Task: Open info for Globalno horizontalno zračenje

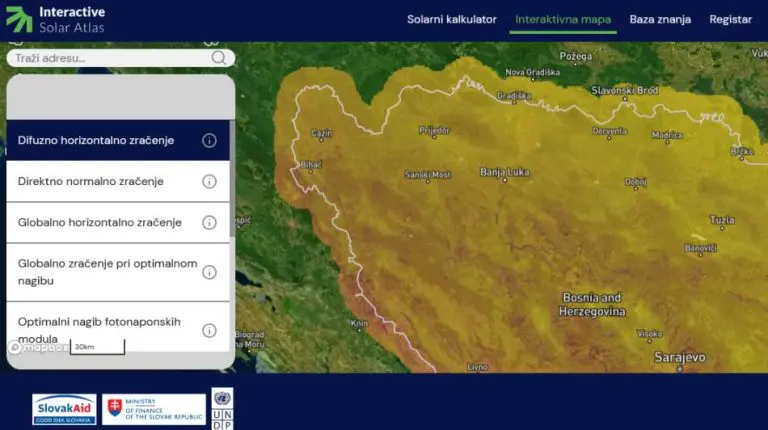Action: point(209,223)
